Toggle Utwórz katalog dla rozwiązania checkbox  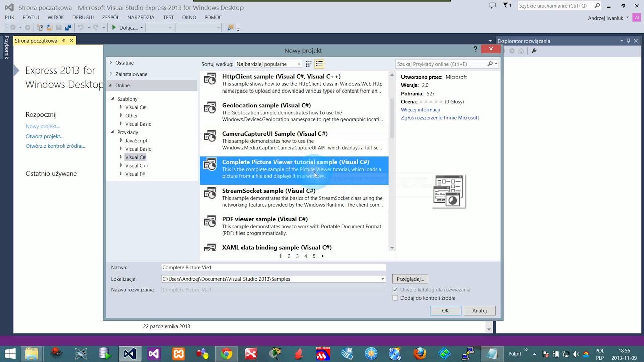point(395,290)
